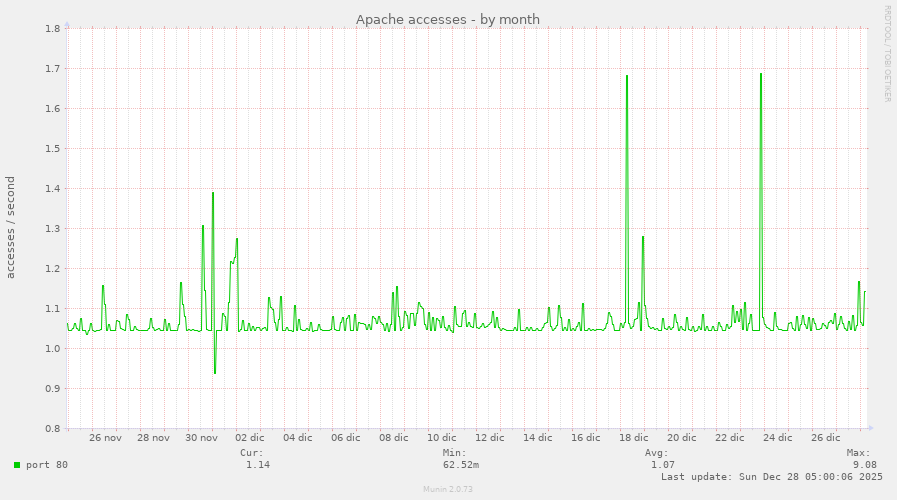Screen dimensions: 897x500
Task: Click the '08 dic' x-axis date label
Action: click(394, 438)
